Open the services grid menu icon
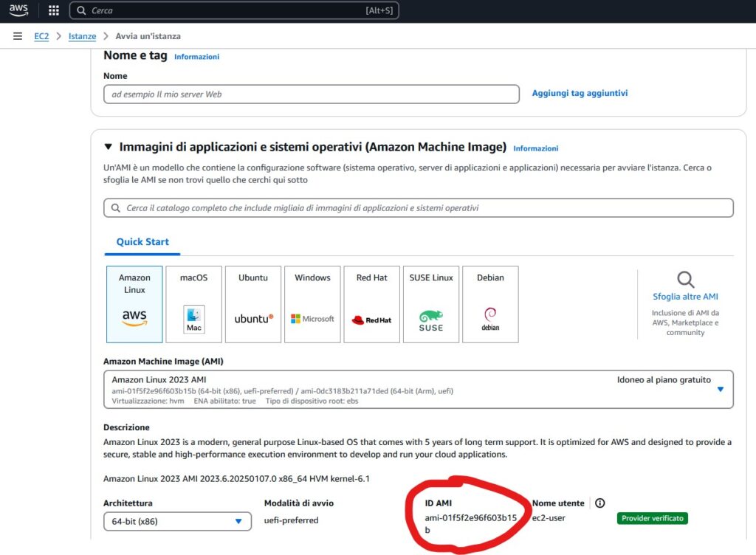This screenshot has height=555, width=756. click(x=53, y=10)
